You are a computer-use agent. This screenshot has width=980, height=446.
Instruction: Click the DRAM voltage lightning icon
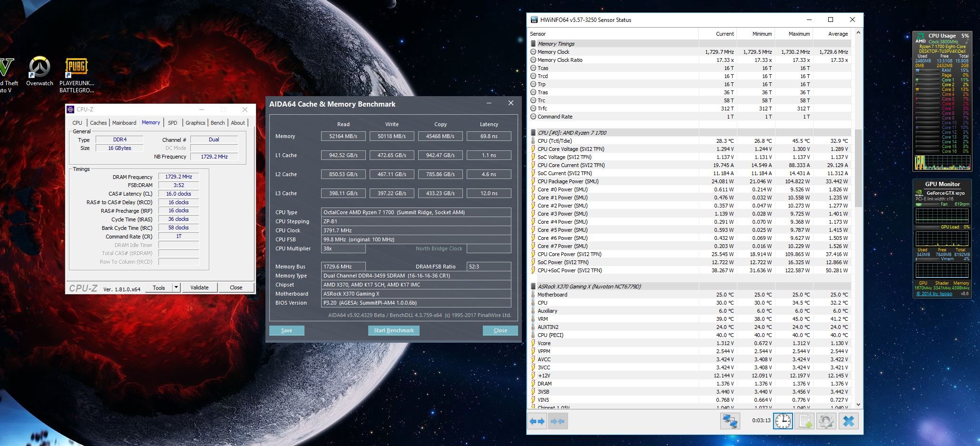click(x=533, y=384)
